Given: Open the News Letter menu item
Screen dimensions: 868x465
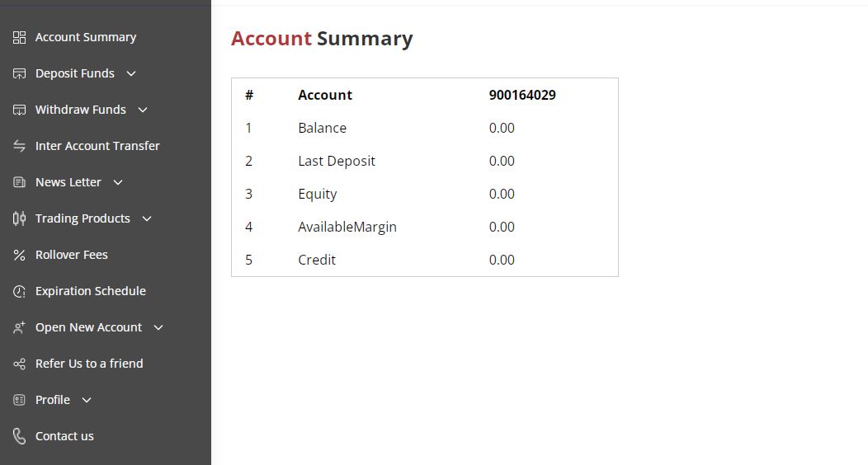Looking at the screenshot, I should 68,182.
